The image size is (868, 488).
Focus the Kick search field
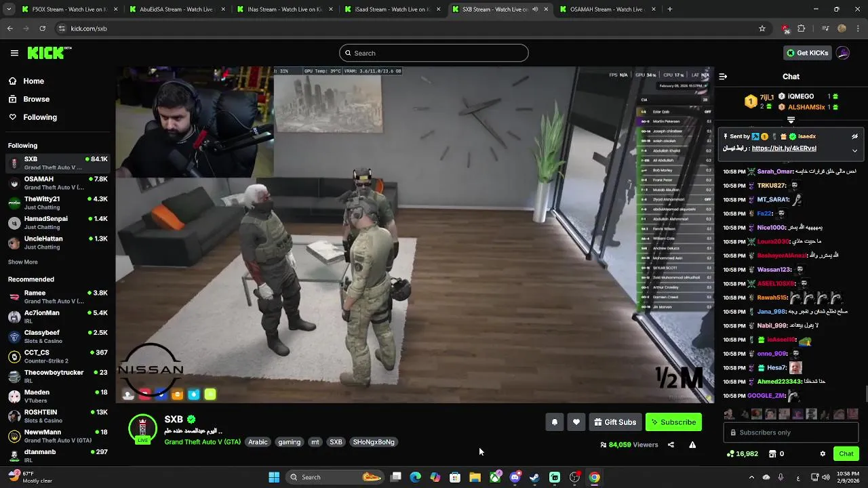(434, 53)
